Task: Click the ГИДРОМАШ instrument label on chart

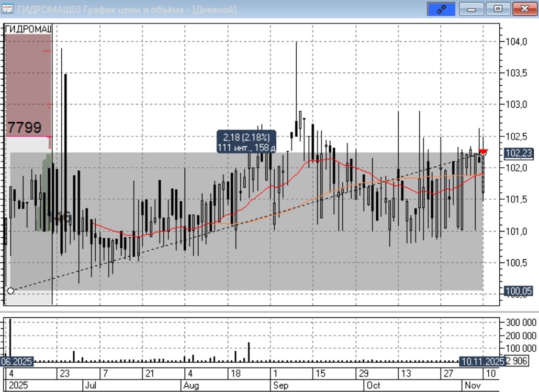Action: click(28, 29)
